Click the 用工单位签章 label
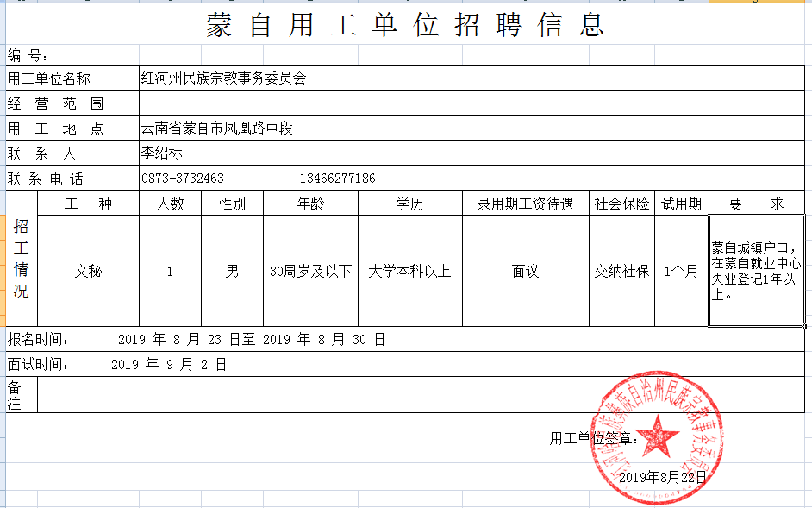This screenshot has height=508, width=812. pyautogui.click(x=594, y=439)
